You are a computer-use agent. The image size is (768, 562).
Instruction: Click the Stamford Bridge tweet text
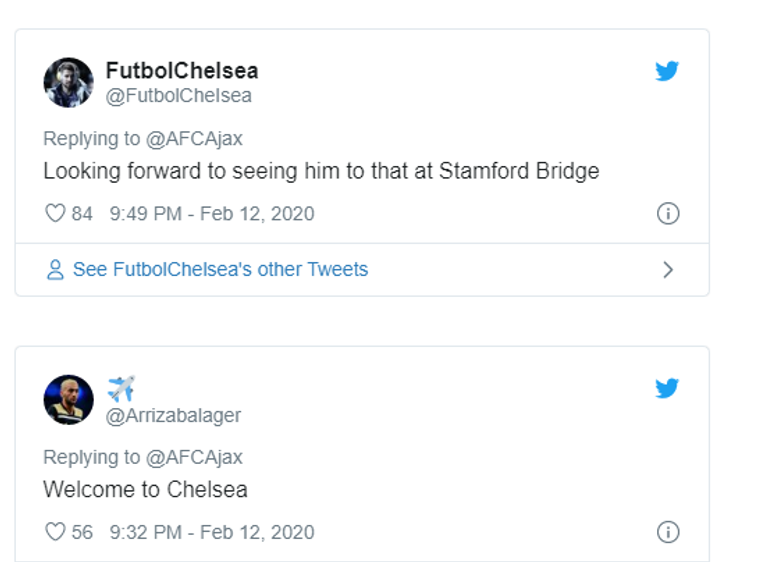point(321,171)
